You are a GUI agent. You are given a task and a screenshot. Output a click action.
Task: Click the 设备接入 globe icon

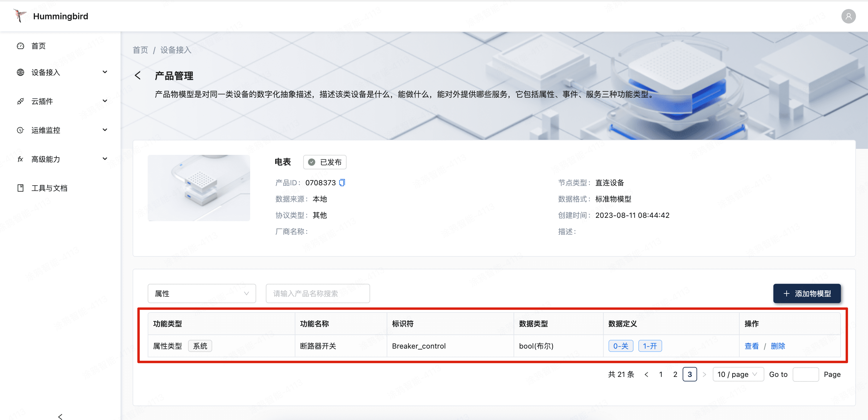click(20, 72)
